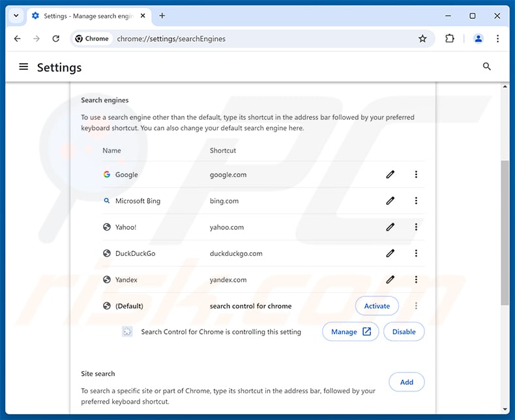The height and width of the screenshot is (420, 515).
Task: Click the vertical scrollbar thumb
Action: click(x=505, y=232)
